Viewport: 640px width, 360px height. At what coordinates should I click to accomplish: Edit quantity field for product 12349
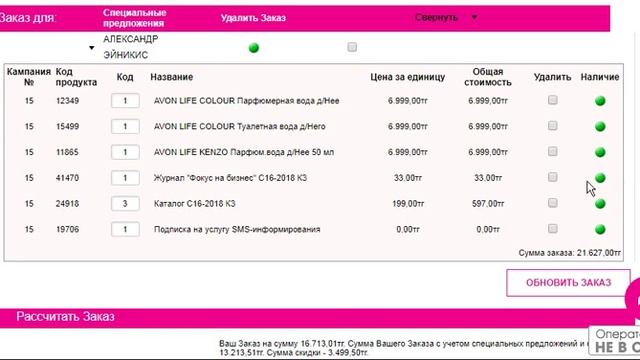(x=125, y=101)
